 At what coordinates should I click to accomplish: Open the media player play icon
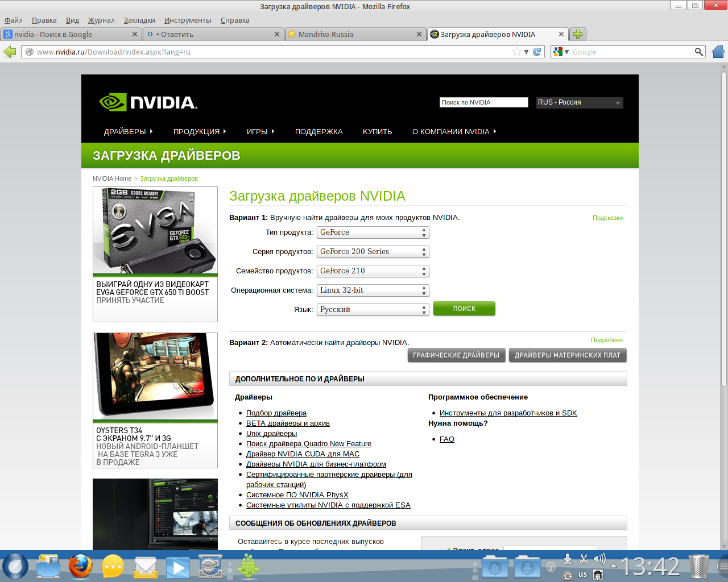click(177, 567)
